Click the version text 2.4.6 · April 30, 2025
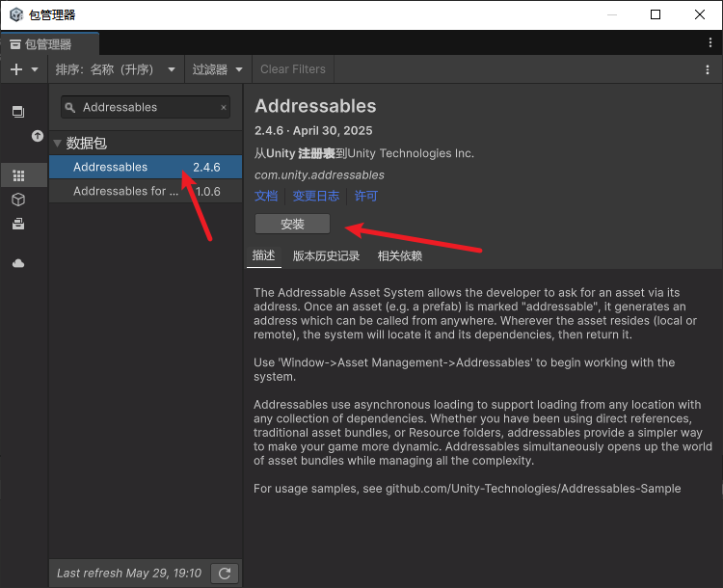 (313, 131)
